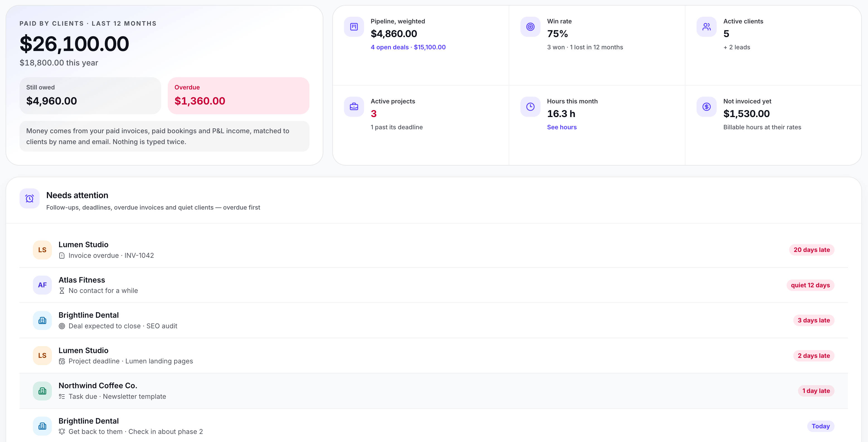Viewport: 868px width, 442px height.
Task: Click the LS avatar on the invoice overdue row
Action: tap(42, 250)
